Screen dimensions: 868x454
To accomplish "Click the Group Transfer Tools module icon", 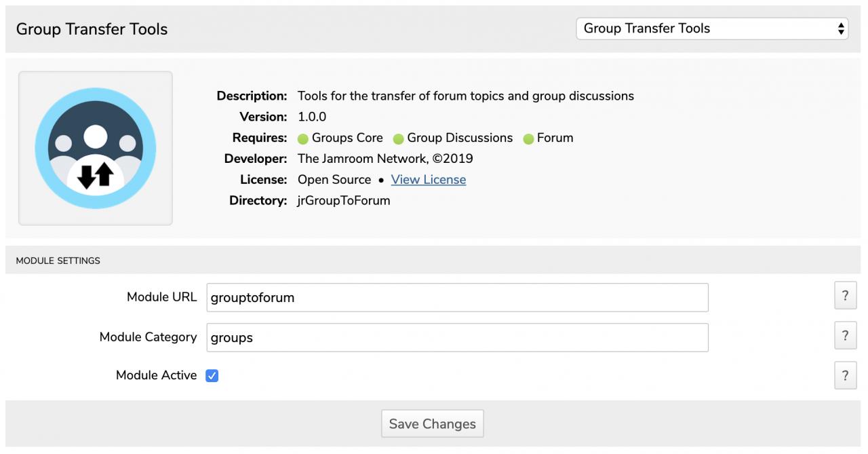I will [x=96, y=148].
